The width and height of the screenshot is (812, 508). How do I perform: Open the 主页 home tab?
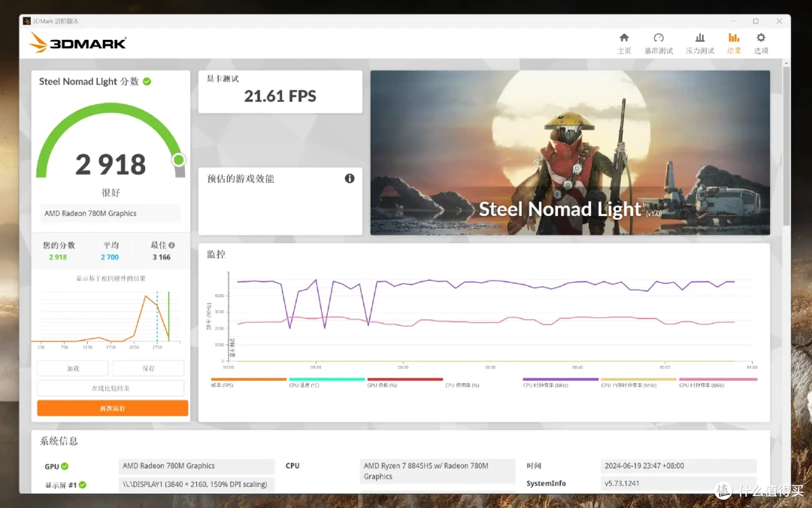point(624,44)
